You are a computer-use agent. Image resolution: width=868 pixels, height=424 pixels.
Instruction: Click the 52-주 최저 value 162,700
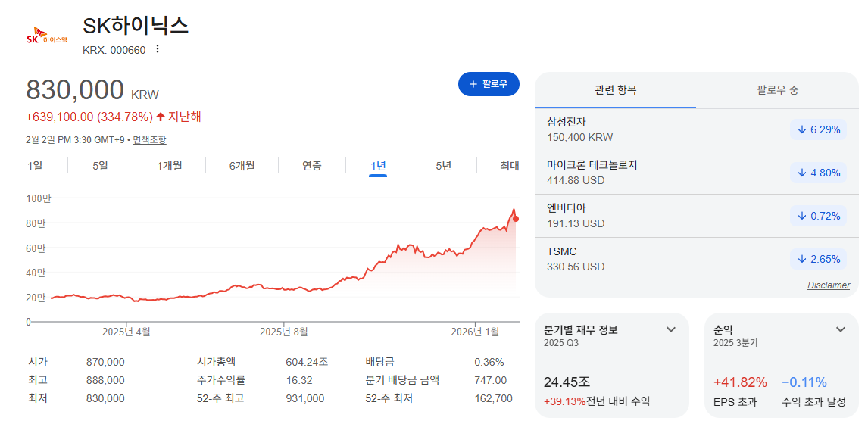click(493, 398)
